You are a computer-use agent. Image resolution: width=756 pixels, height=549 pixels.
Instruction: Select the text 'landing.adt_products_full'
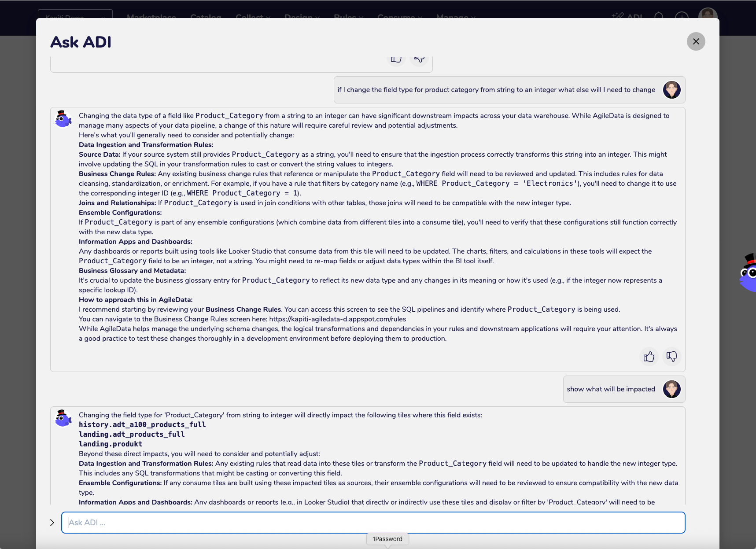tap(132, 435)
